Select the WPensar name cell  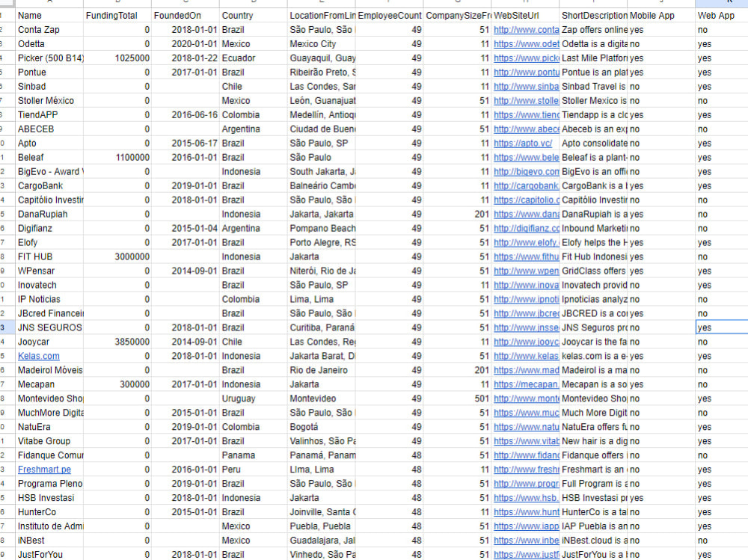[49, 271]
